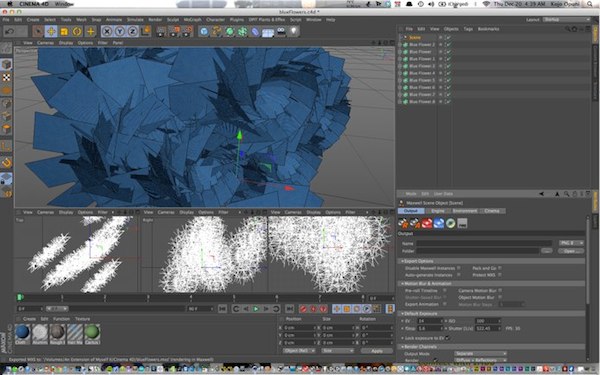The image size is (600, 375).
Task: Select the Live Selection arrow tool
Action: tap(38, 31)
